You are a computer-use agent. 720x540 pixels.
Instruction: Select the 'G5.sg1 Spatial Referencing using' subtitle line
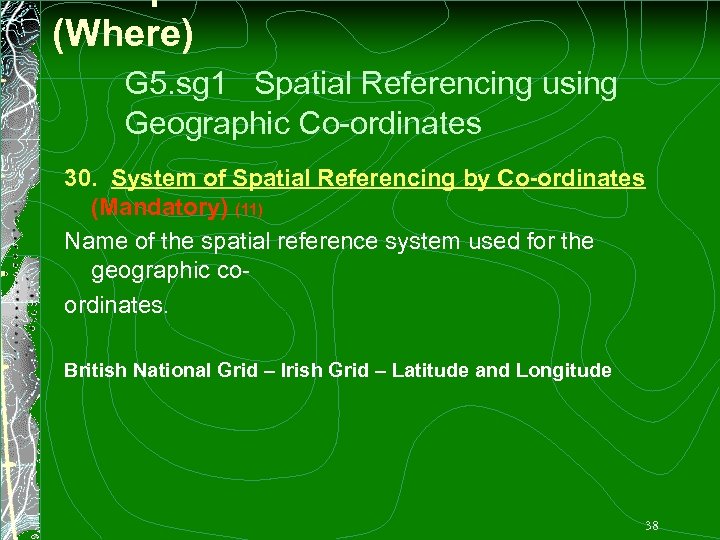point(371,84)
